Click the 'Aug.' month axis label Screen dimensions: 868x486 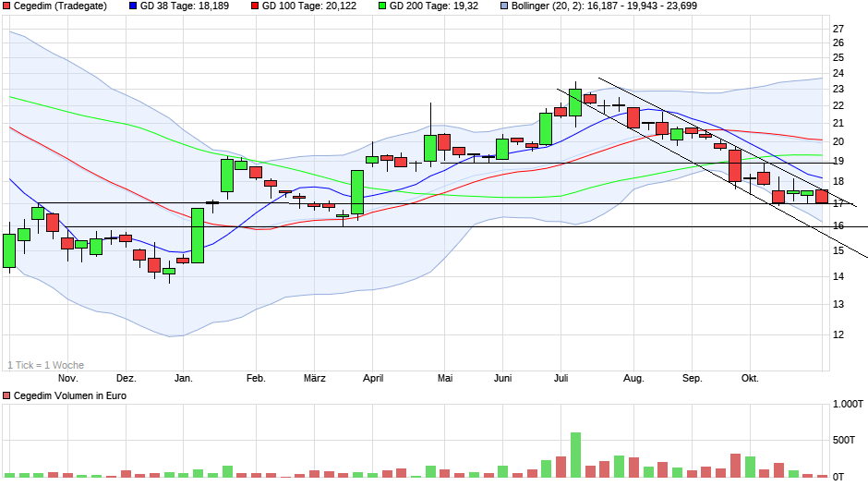click(633, 379)
